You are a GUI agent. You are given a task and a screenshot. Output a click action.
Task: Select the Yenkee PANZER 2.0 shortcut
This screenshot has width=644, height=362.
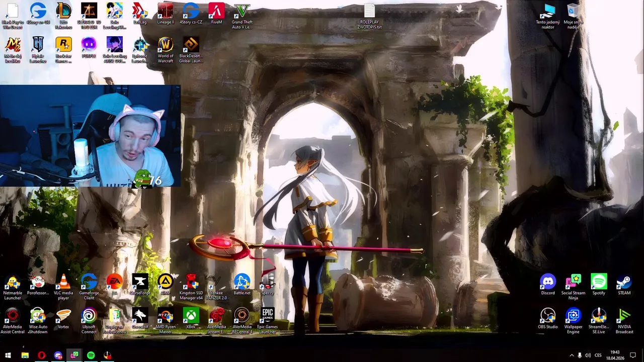click(x=216, y=288)
